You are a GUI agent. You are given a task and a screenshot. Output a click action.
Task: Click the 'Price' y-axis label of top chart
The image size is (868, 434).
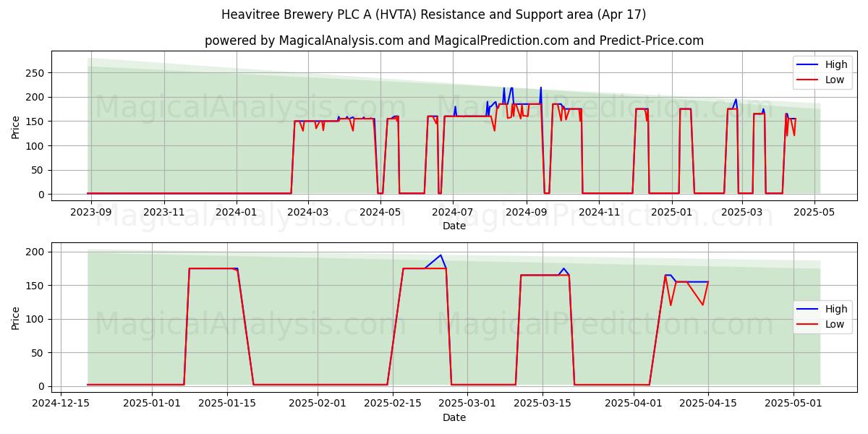click(x=16, y=127)
